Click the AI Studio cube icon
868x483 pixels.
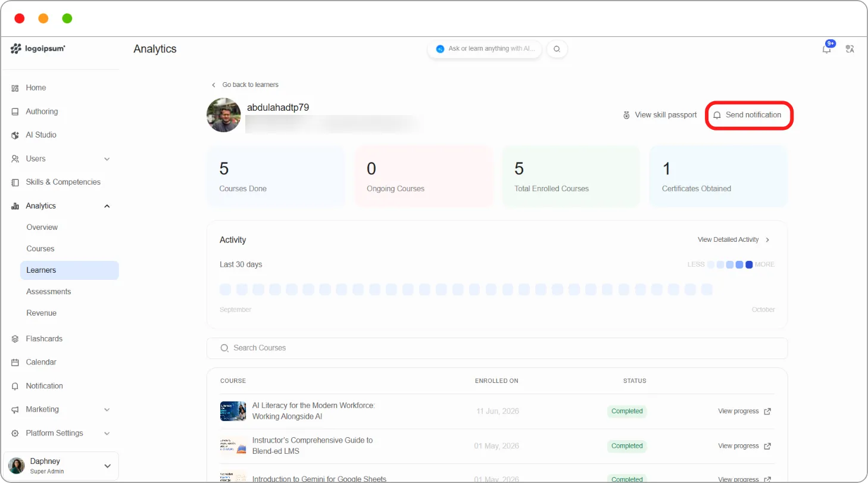pyautogui.click(x=15, y=135)
